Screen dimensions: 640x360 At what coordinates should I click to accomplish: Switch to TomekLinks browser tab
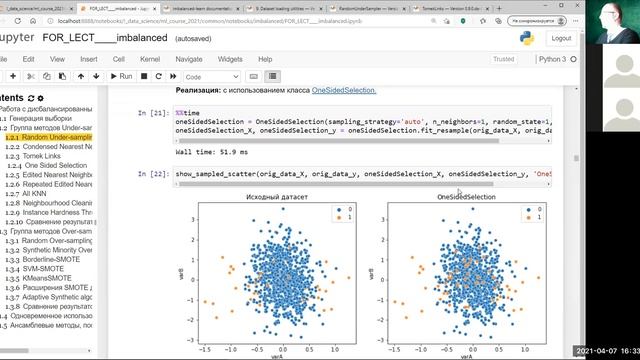(451, 8)
